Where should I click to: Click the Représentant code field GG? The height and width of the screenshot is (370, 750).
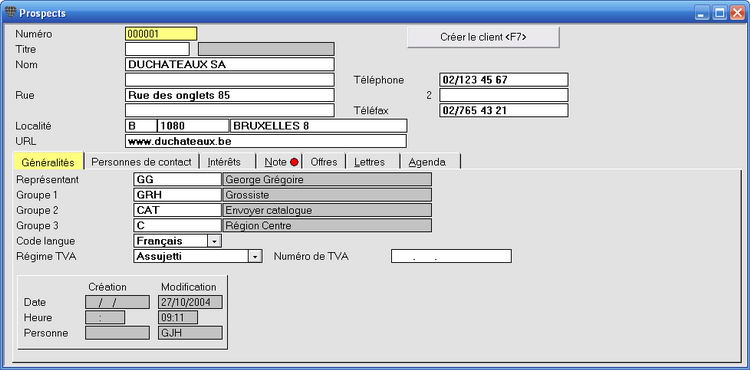click(177, 179)
